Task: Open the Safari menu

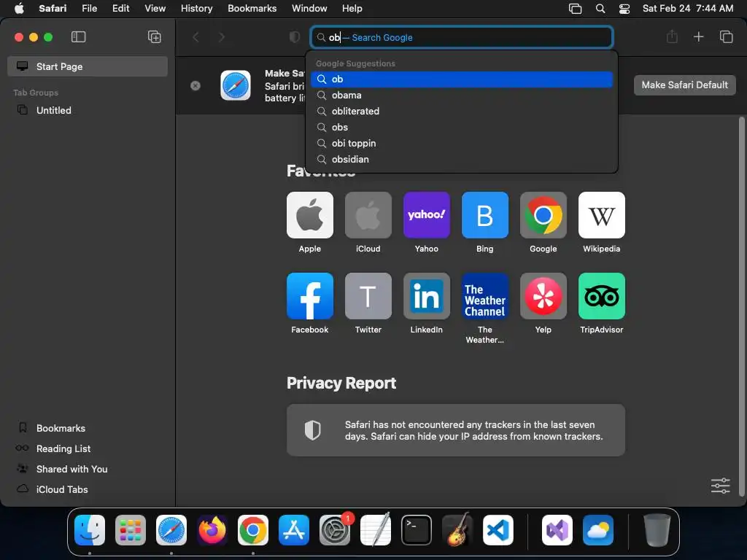Action: click(53, 8)
